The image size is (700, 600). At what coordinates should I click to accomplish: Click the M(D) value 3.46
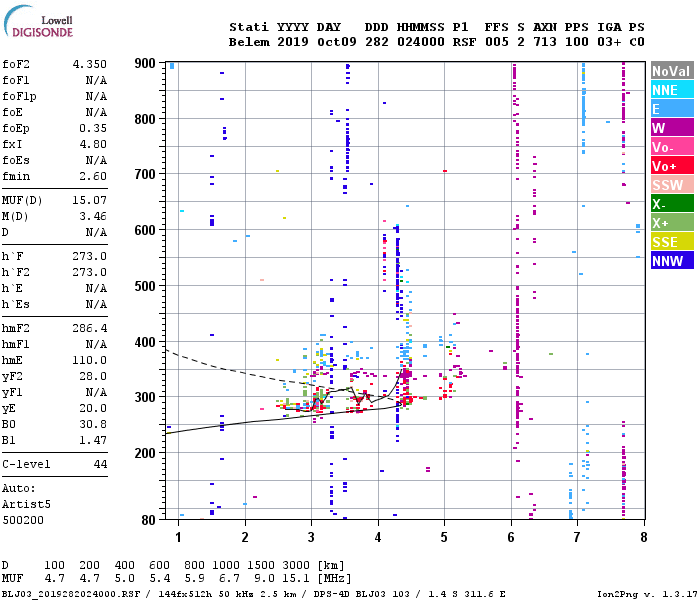point(93,216)
